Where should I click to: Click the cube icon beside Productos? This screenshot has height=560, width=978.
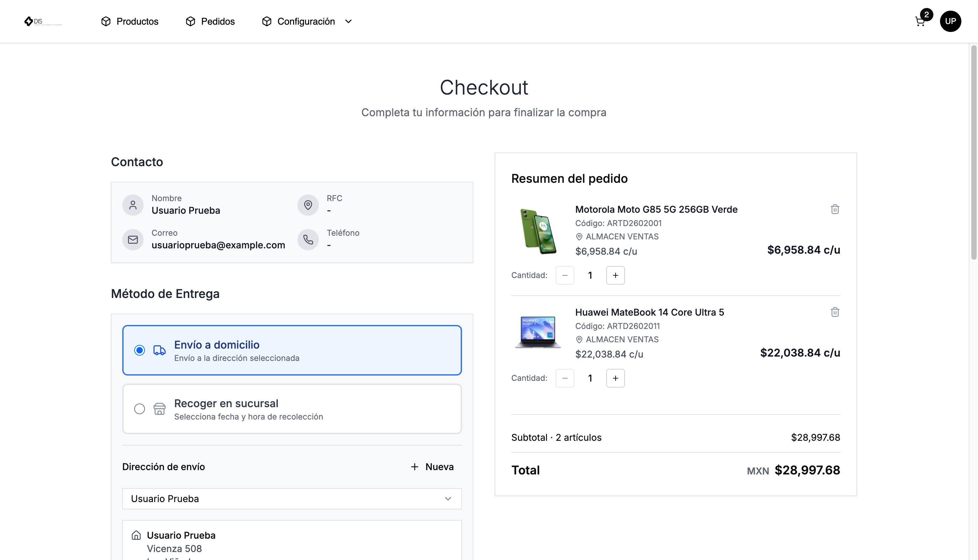tap(106, 22)
